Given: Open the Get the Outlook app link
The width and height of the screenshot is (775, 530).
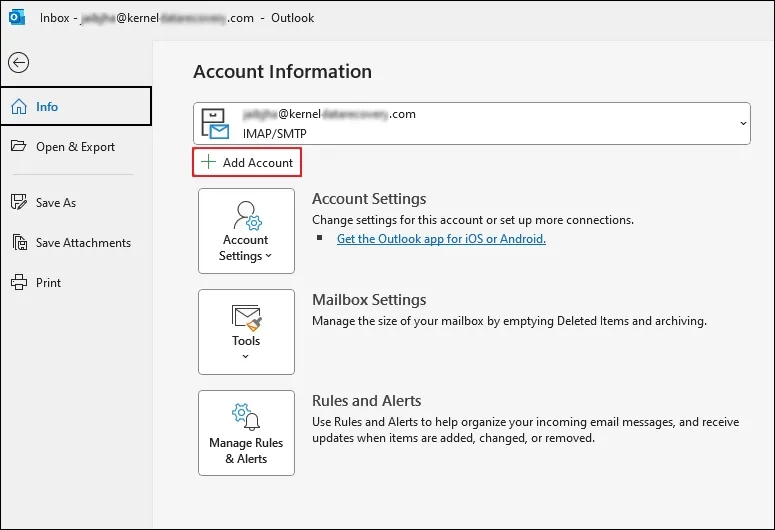Looking at the screenshot, I should coord(441,239).
